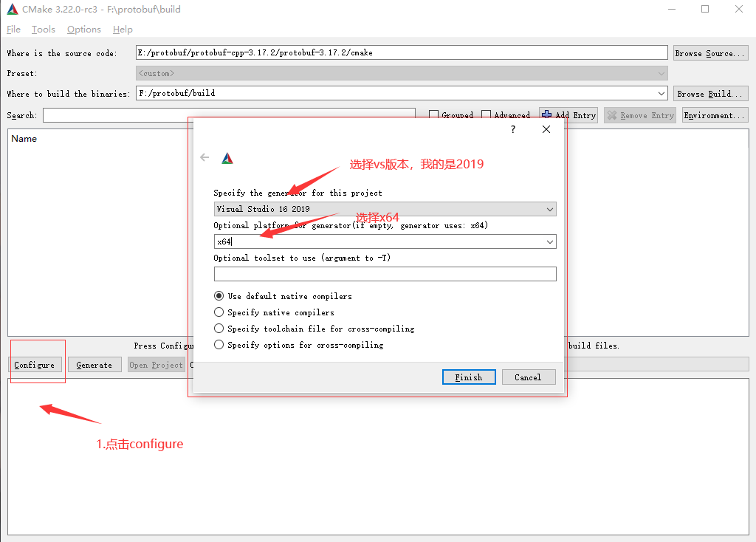Screen dimensions: 756x542
Task: Open the Options menu
Action: (84, 30)
